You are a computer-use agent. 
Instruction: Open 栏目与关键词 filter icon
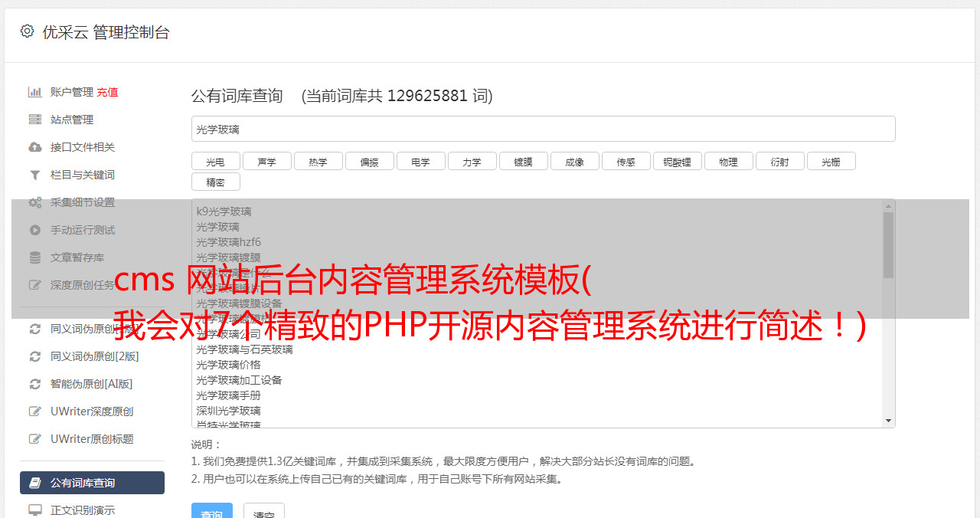pyautogui.click(x=35, y=175)
